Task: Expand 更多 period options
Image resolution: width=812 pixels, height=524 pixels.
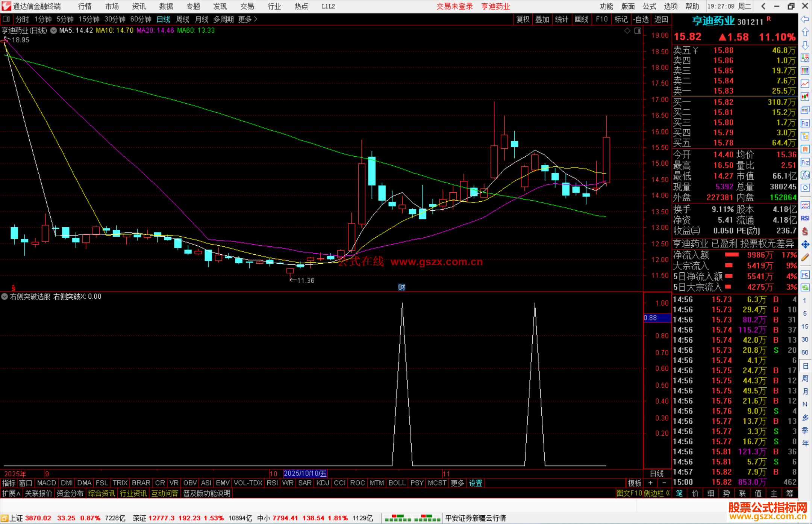Action: pos(247,19)
